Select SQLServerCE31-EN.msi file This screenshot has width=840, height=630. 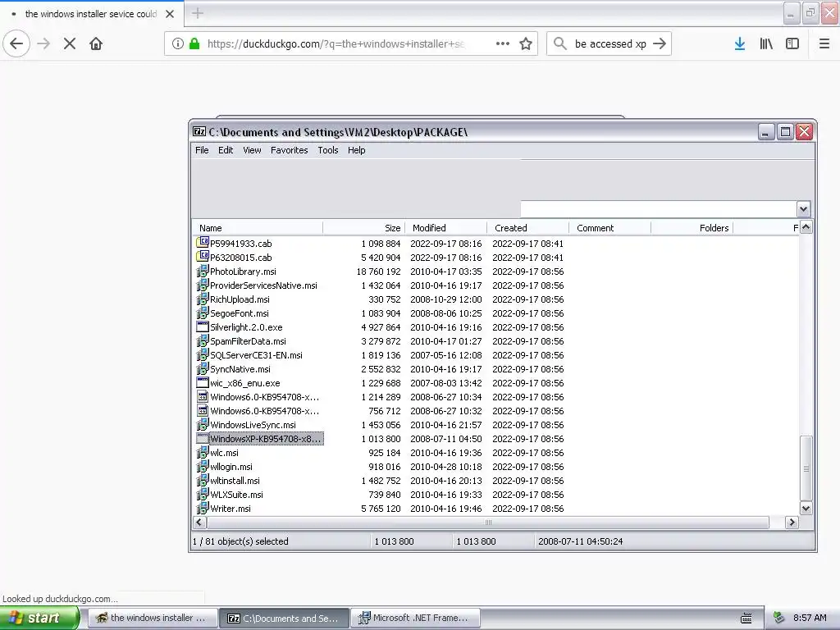(256, 354)
